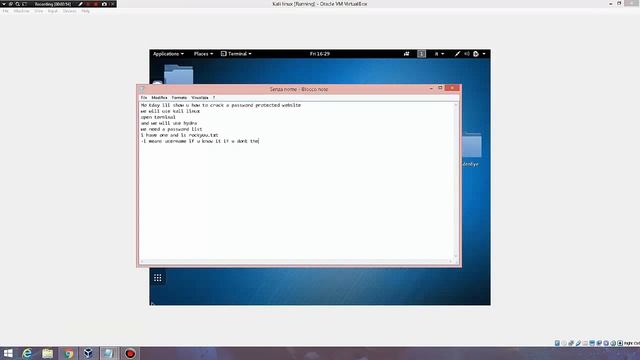Open VirtualBox Help menu

(85, 11)
